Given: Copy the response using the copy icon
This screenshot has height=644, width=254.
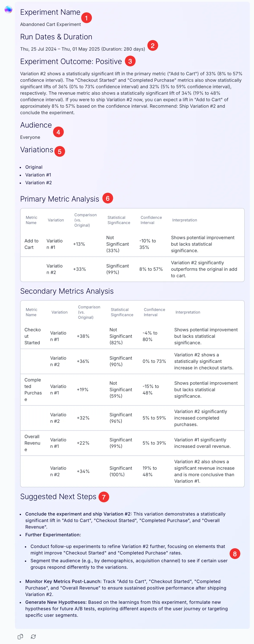Looking at the screenshot, I should pos(21,636).
